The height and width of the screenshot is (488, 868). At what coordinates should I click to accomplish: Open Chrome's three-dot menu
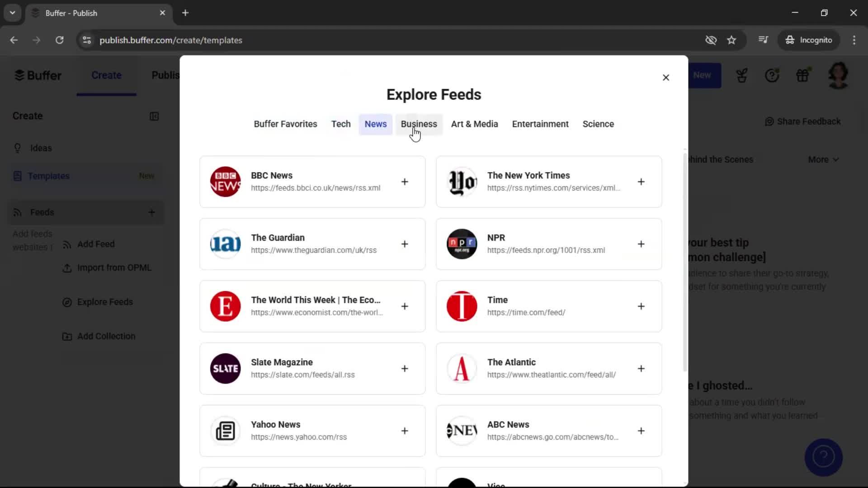(854, 40)
